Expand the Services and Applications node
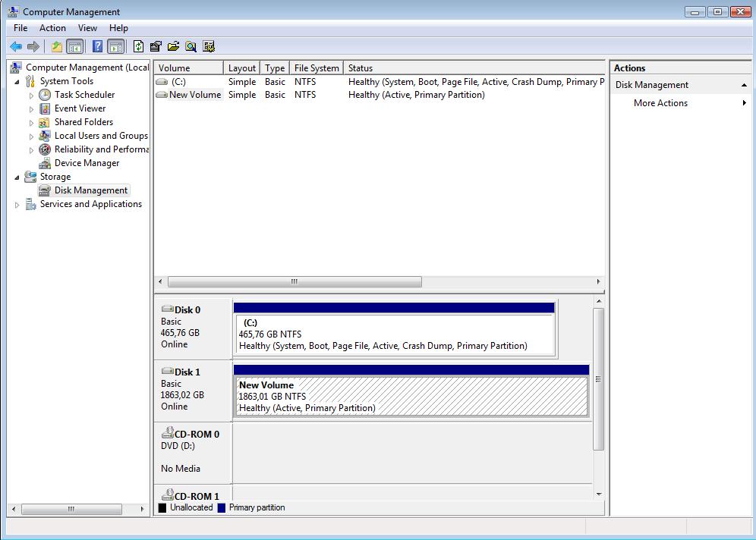This screenshot has height=540, width=756. click(x=17, y=206)
